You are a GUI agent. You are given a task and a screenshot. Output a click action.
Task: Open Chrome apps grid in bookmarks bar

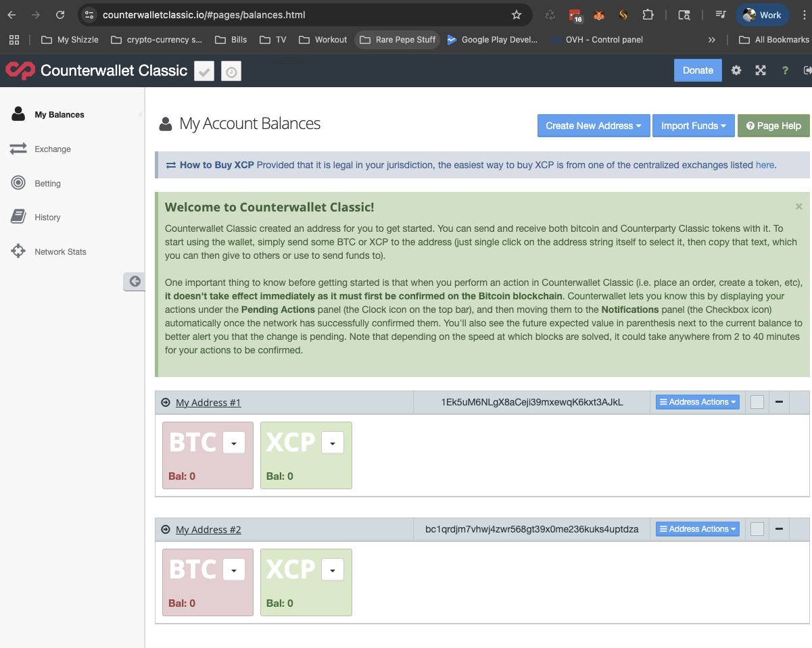point(14,40)
